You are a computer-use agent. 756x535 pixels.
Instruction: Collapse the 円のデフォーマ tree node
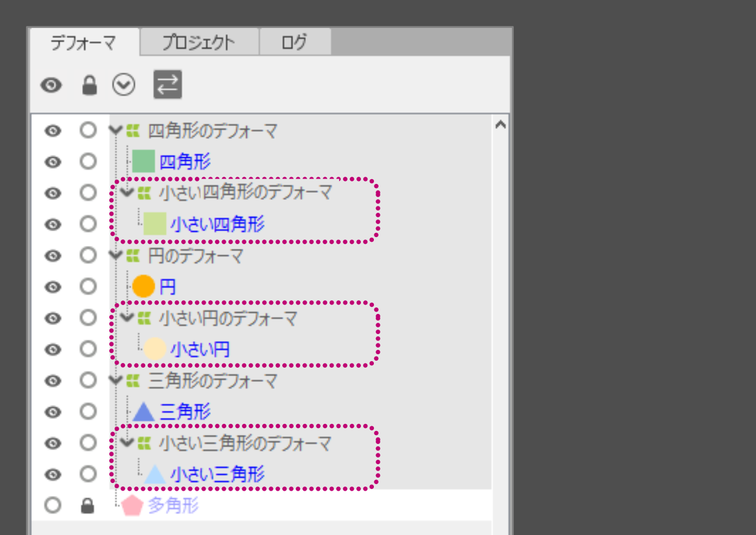[x=116, y=255]
